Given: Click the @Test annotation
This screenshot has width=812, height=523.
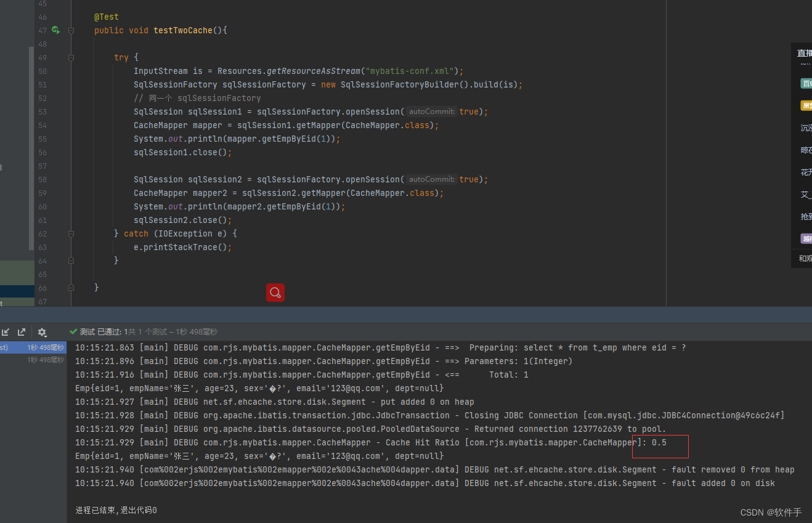Looking at the screenshot, I should (x=107, y=17).
